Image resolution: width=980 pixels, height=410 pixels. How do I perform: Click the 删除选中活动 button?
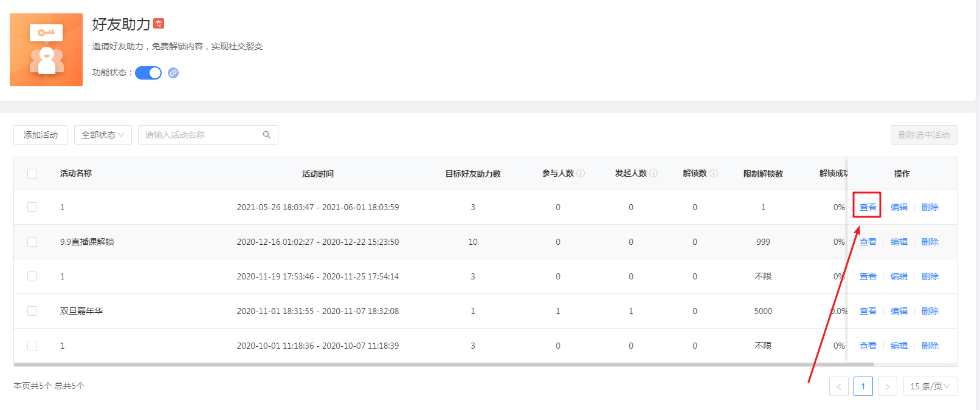point(924,135)
